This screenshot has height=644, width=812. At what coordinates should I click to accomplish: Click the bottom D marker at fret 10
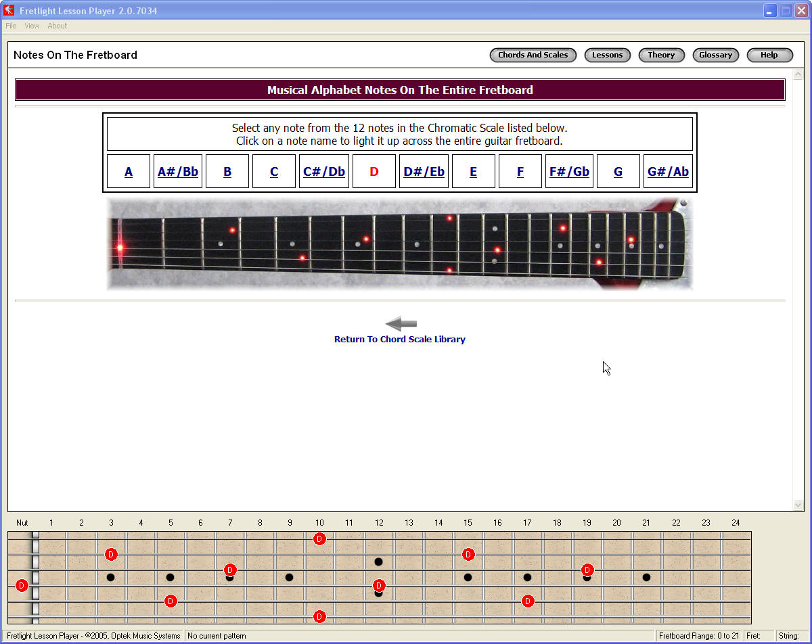[x=319, y=616]
